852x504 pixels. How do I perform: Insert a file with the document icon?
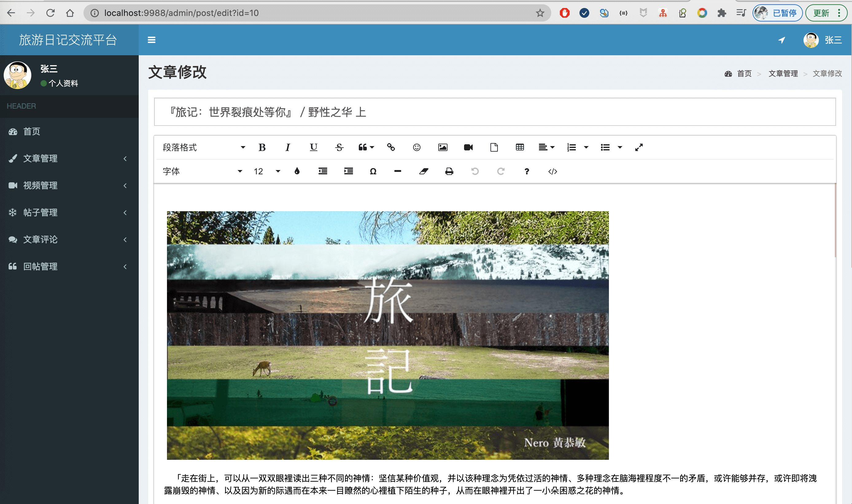click(x=494, y=147)
